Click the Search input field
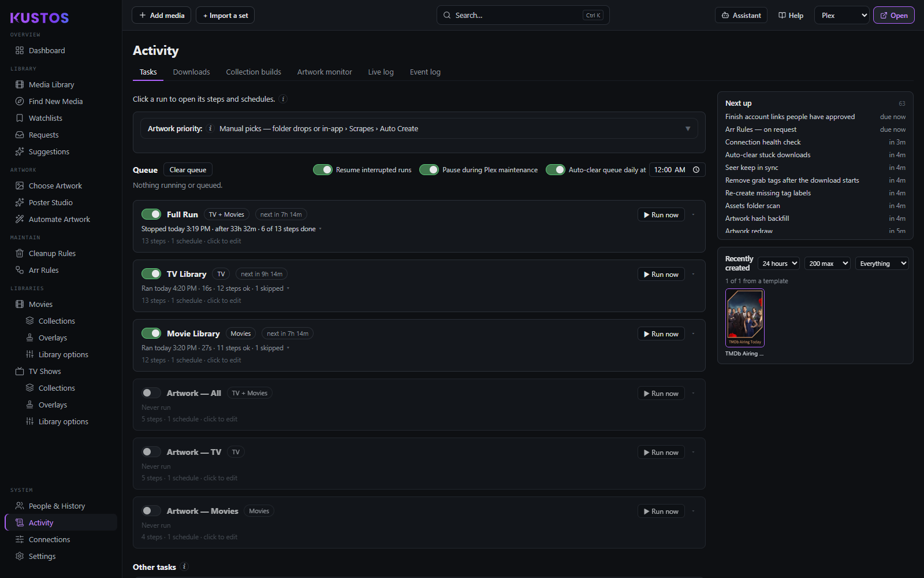 [x=523, y=16]
